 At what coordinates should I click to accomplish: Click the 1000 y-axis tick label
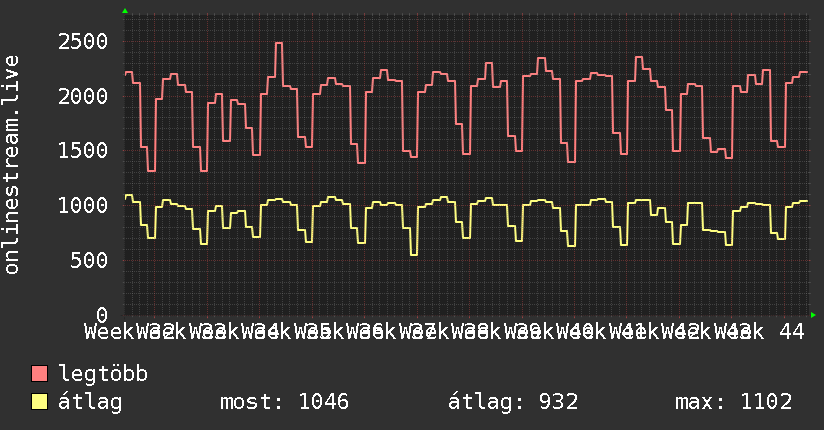point(83,206)
